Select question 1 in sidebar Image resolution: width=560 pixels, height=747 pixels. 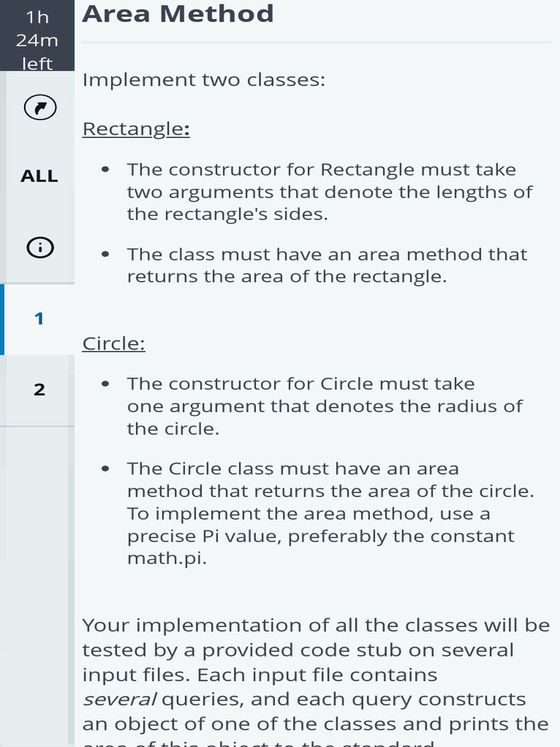(39, 319)
